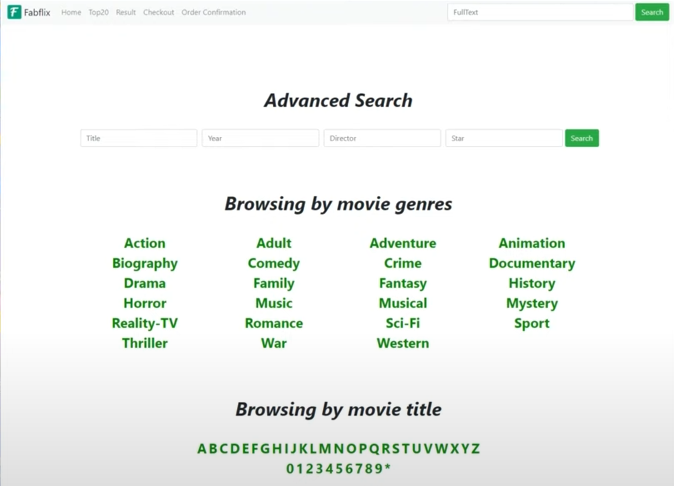Browse the Drama genre
The image size is (674, 486).
pyautogui.click(x=145, y=283)
